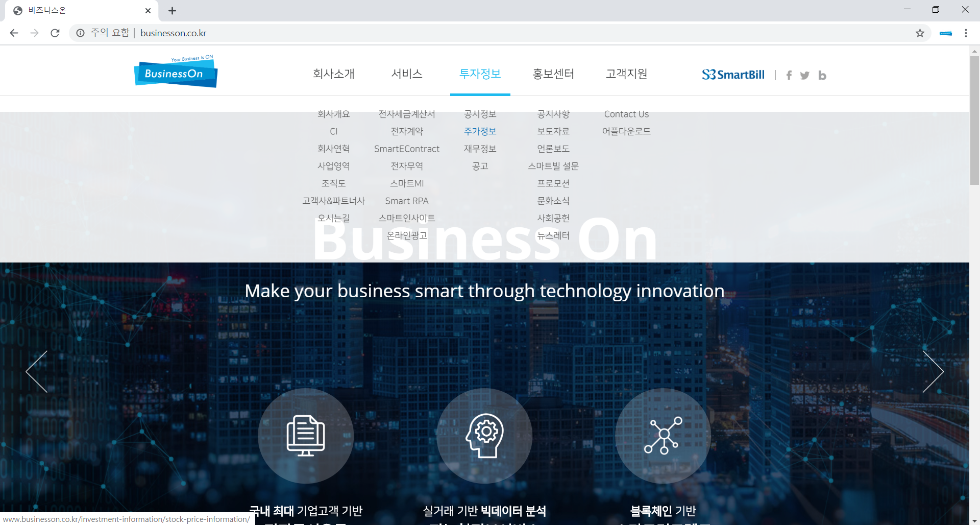Open the 고객지원 main menu

point(627,74)
